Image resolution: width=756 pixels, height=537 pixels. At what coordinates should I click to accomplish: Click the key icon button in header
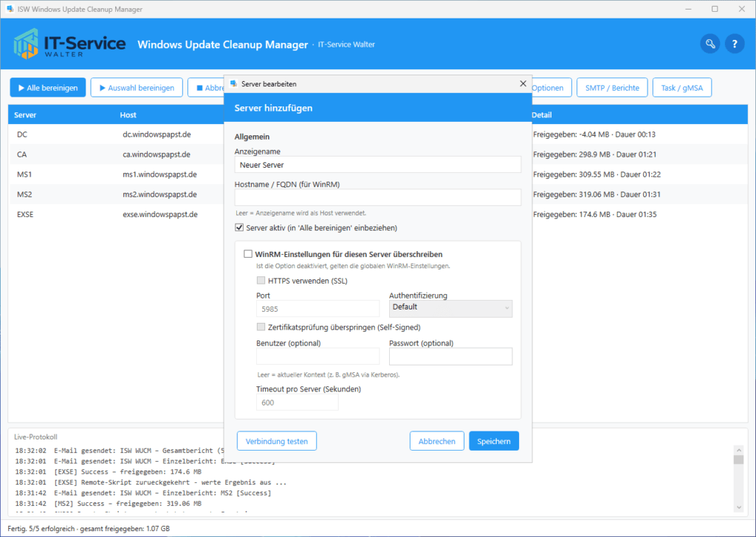pos(709,44)
